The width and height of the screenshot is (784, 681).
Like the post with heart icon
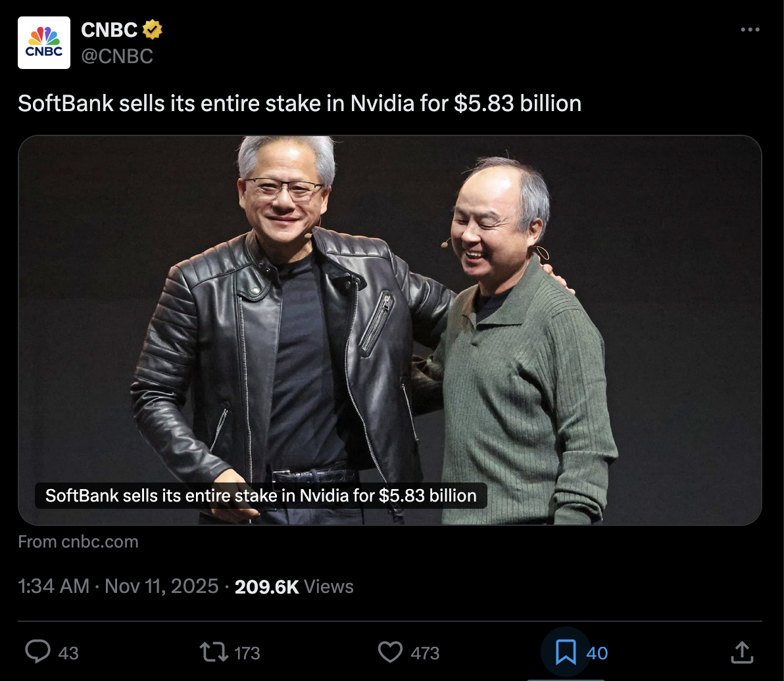(x=390, y=652)
